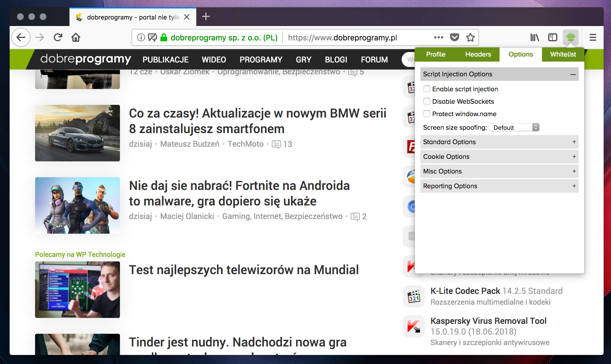Expand Cookie Options section
Viewport: 611px width, 364px height.
(x=499, y=157)
